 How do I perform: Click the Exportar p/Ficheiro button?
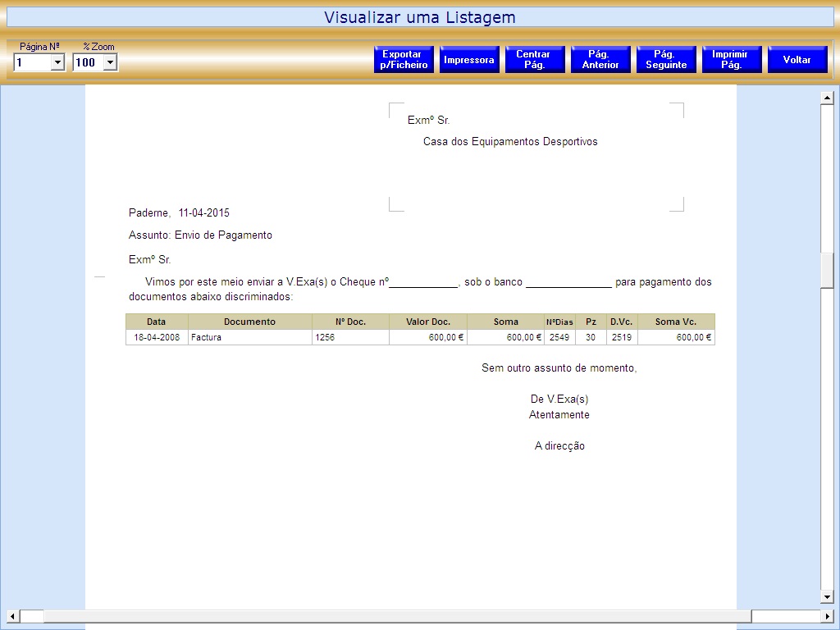pyautogui.click(x=404, y=60)
